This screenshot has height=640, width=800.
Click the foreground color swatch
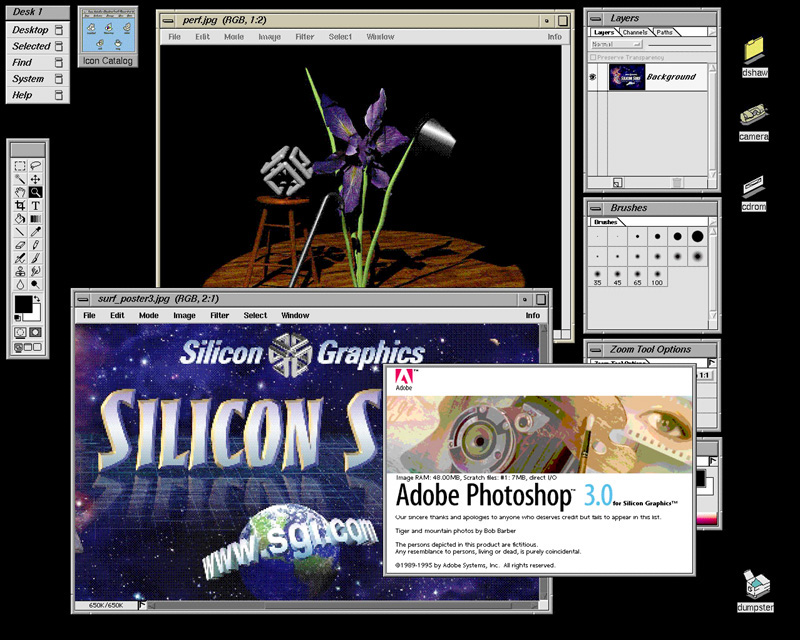22,304
